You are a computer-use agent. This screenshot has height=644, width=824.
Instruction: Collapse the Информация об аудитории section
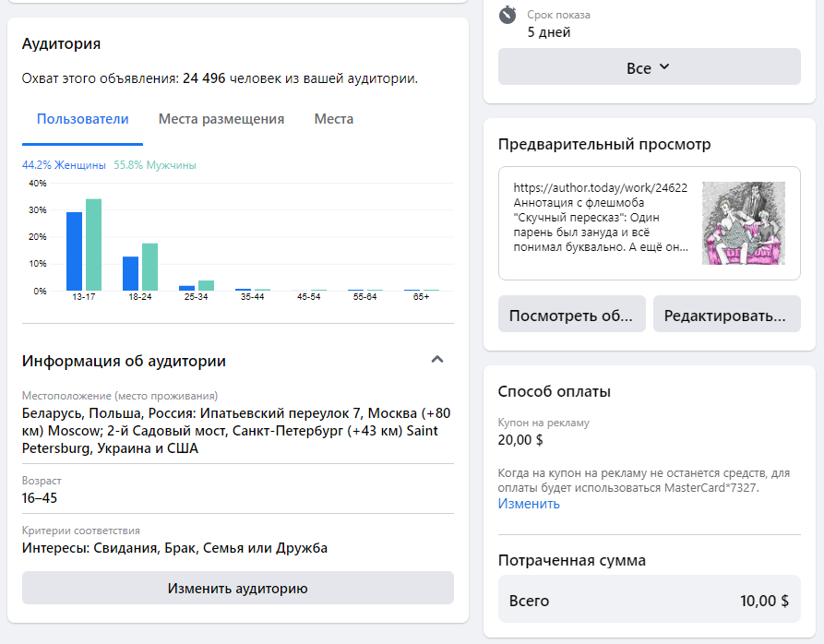click(437, 360)
